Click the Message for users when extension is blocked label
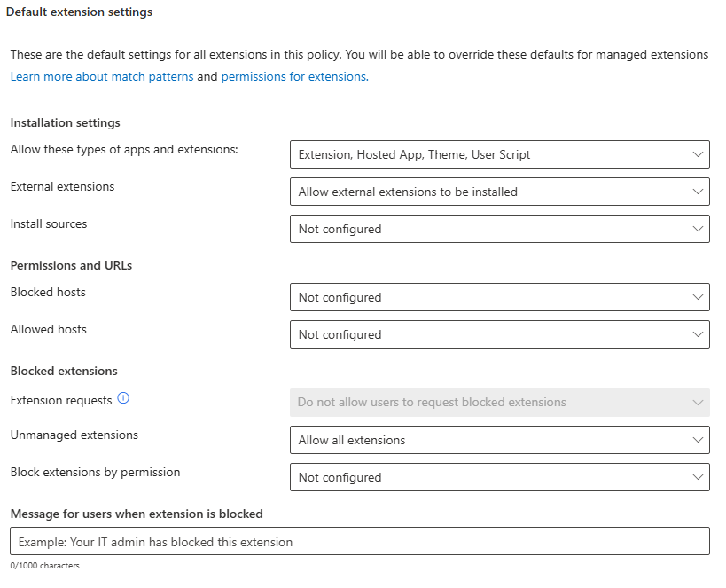726x588 pixels. [137, 514]
